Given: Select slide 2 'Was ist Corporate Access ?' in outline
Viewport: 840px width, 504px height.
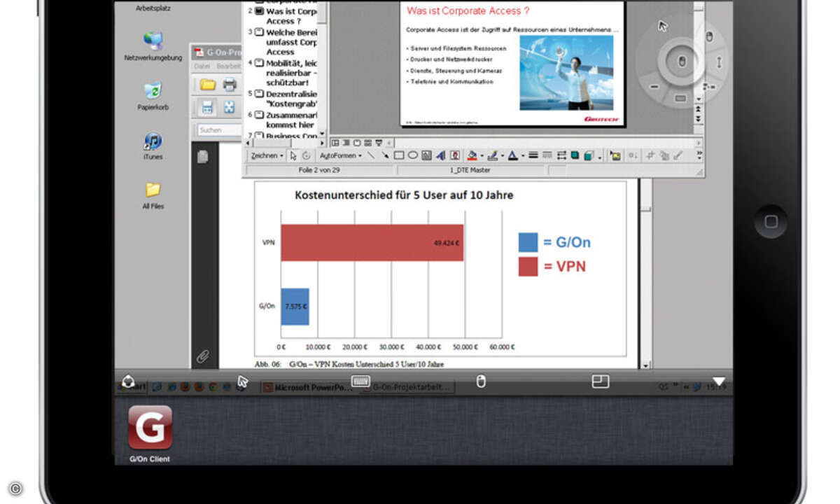Looking at the screenshot, I should [290, 16].
